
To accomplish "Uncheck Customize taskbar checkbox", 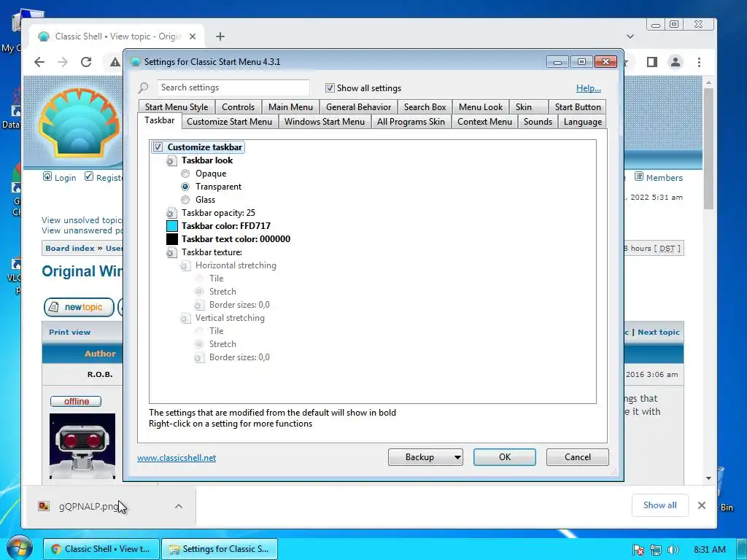I will 158,147.
